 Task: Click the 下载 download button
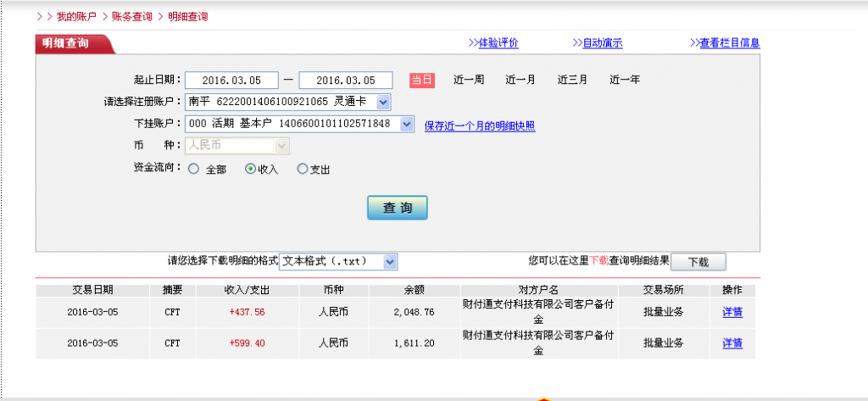coord(698,262)
